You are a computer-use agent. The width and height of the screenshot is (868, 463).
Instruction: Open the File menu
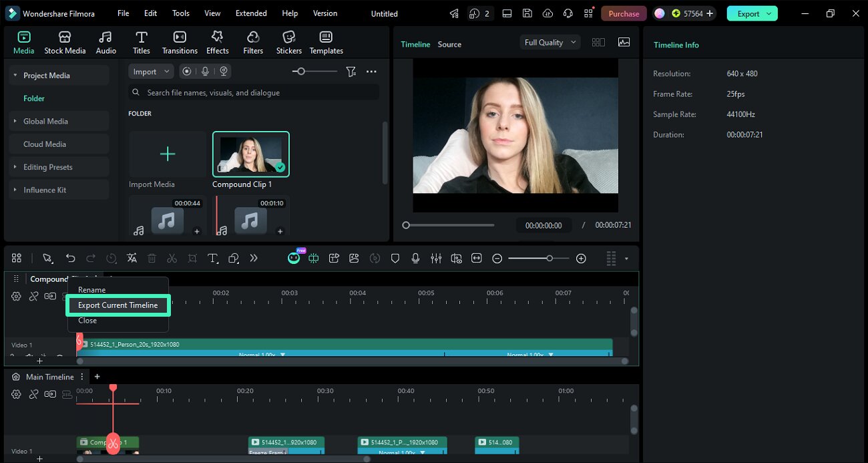pos(124,13)
